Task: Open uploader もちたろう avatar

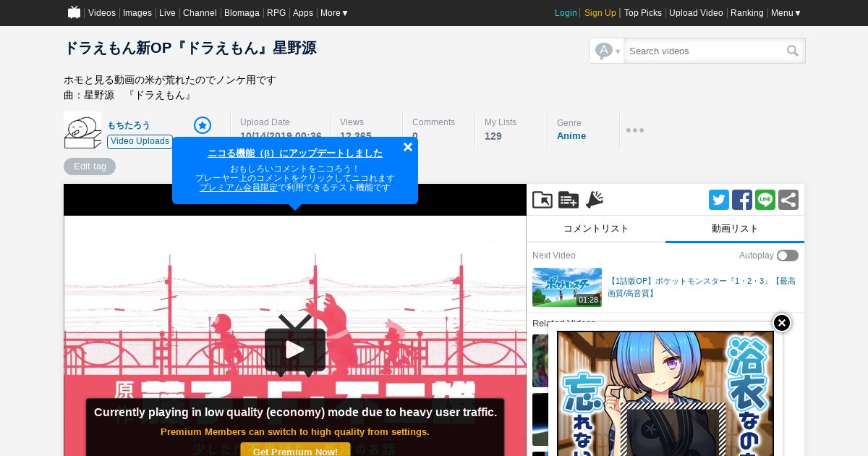Action: 82,132
